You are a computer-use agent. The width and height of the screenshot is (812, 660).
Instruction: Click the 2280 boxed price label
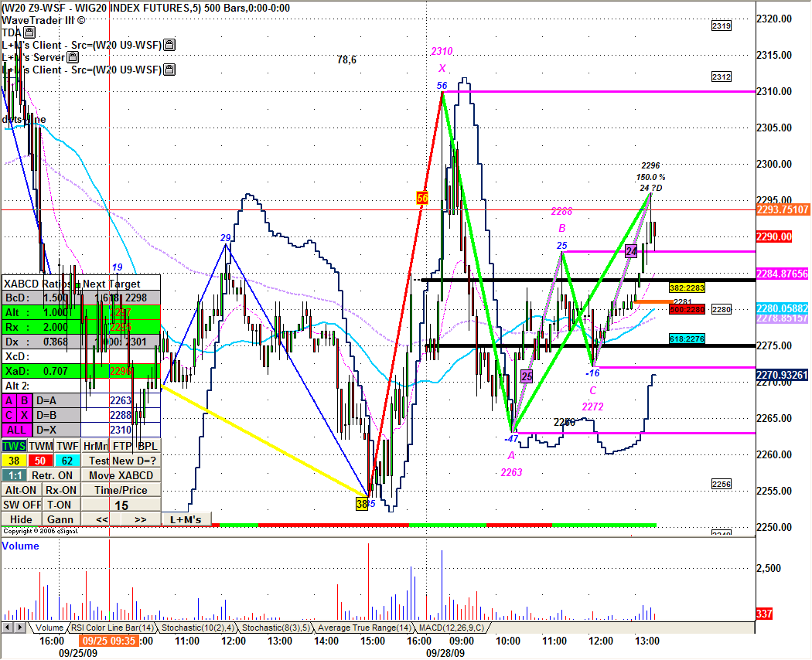point(722,310)
